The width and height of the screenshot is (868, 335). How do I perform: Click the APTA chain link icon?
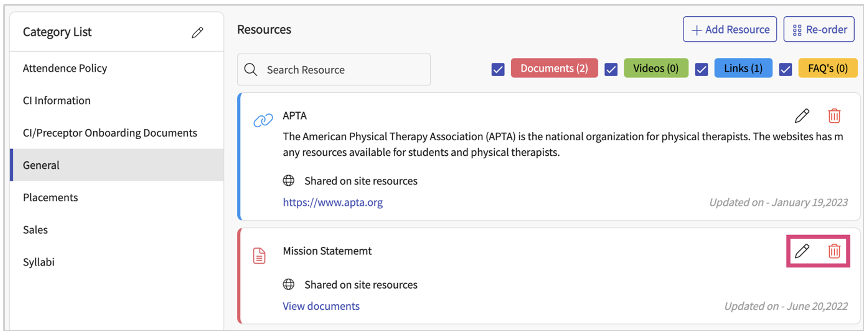263,120
